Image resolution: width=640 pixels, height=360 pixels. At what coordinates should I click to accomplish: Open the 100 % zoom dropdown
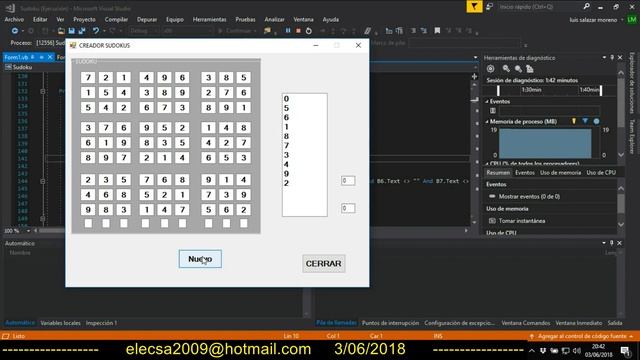pyautogui.click(x=28, y=231)
